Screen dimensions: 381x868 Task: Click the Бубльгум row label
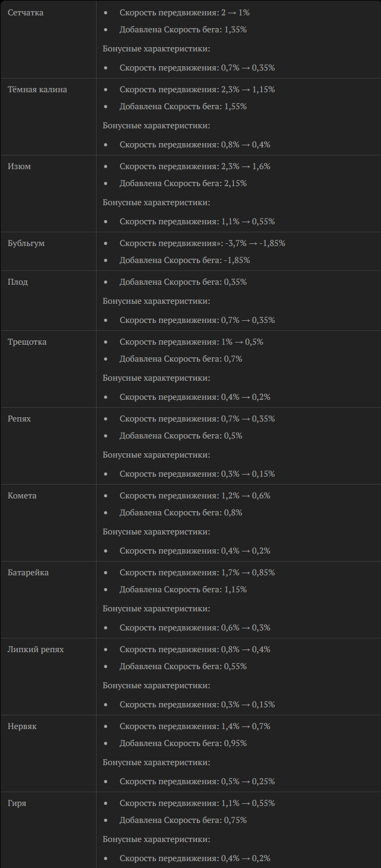26,243
